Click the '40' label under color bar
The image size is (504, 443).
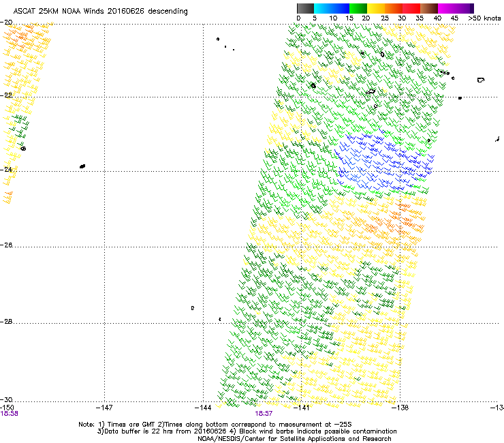[437, 18]
